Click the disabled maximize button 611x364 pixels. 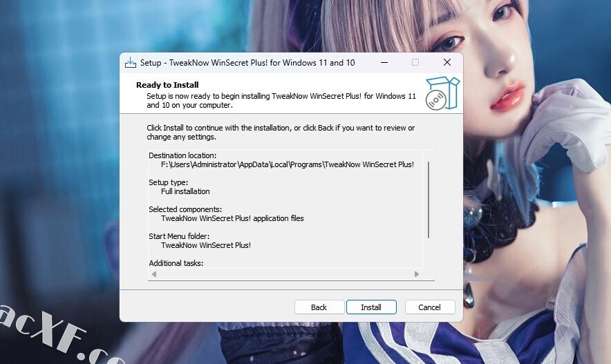[415, 63]
